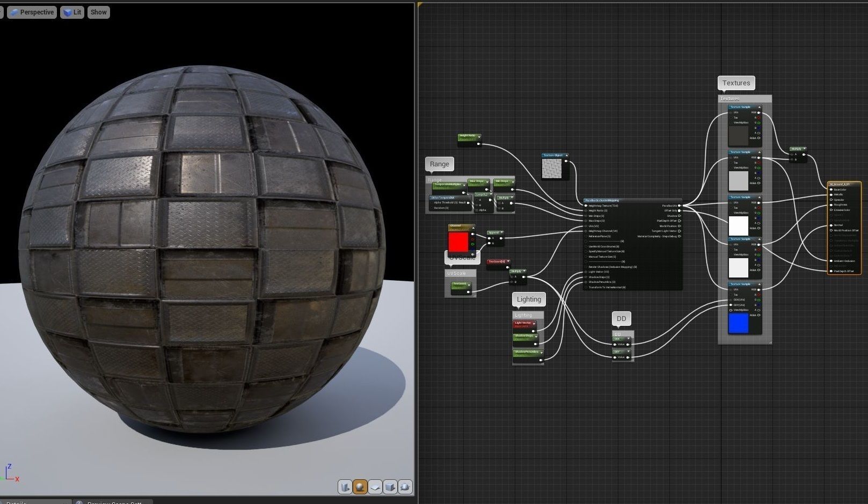Click the blue Texture Sample preview swatch
The height and width of the screenshot is (504, 868).
tap(738, 323)
